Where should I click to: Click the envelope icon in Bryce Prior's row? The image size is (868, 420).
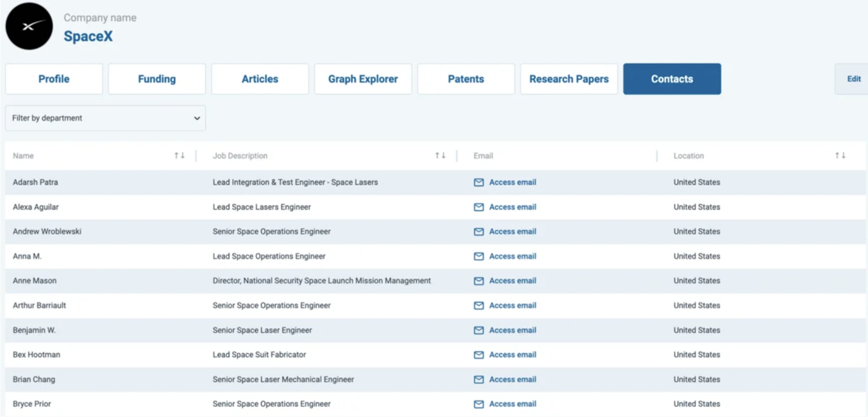[x=479, y=404]
